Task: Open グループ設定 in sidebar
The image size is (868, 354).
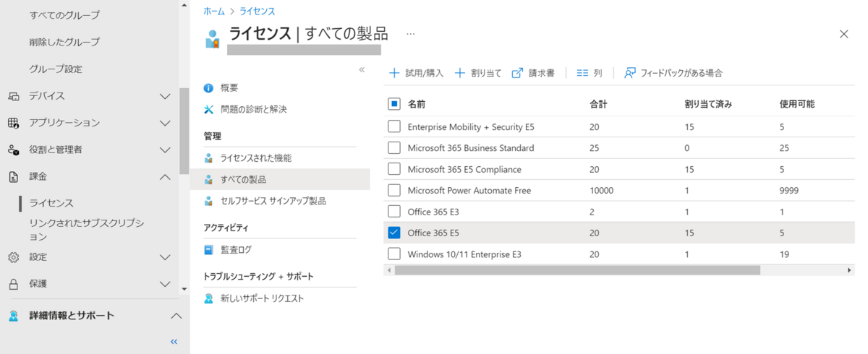Action: click(x=56, y=69)
